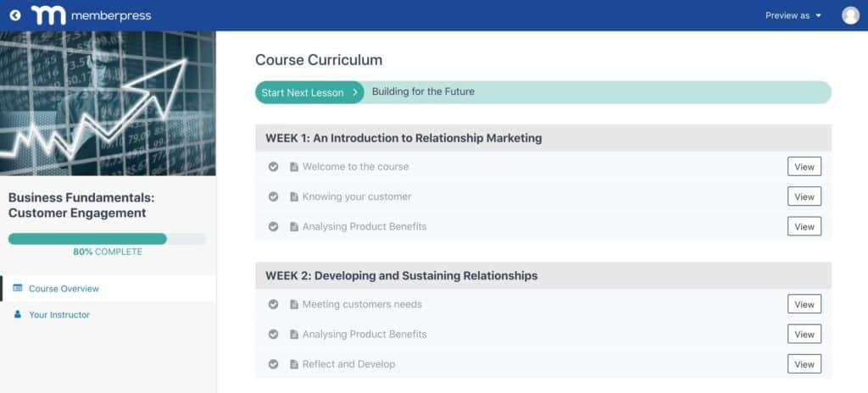Open Meeting customers needs lesson link
The height and width of the screenshot is (393, 868).
[x=362, y=304]
